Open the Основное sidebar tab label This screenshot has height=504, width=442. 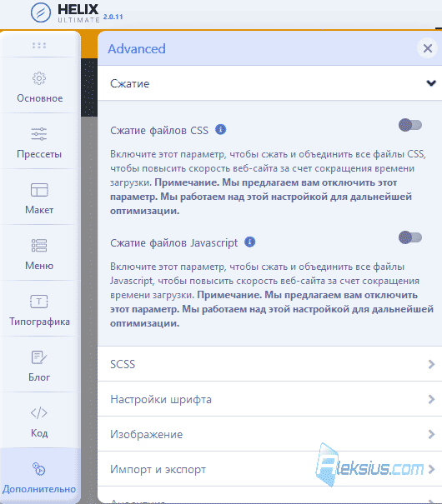[x=39, y=98]
